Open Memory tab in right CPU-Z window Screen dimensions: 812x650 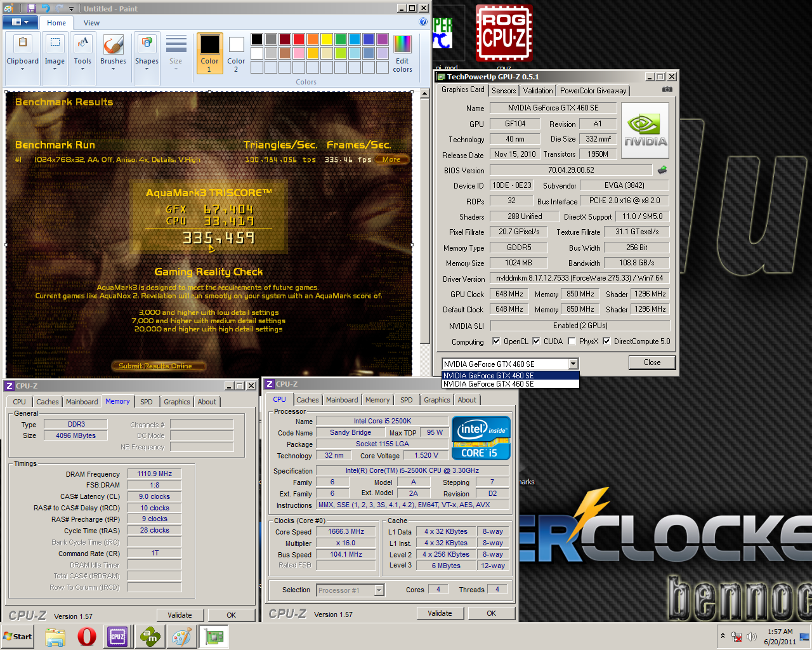click(x=377, y=400)
